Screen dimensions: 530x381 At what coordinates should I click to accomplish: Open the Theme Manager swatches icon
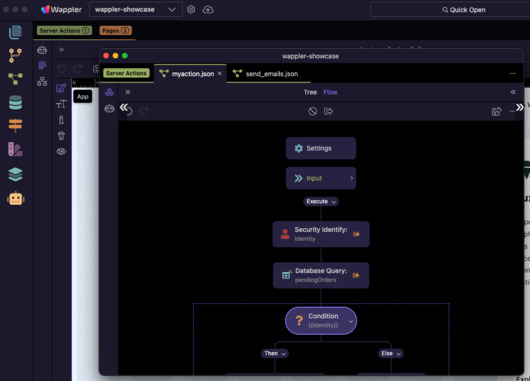(x=15, y=149)
